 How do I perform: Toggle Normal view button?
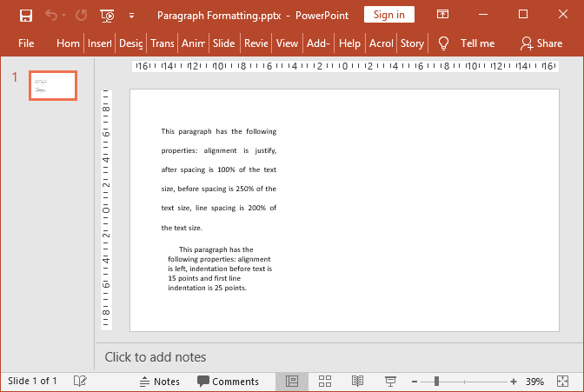click(x=292, y=381)
